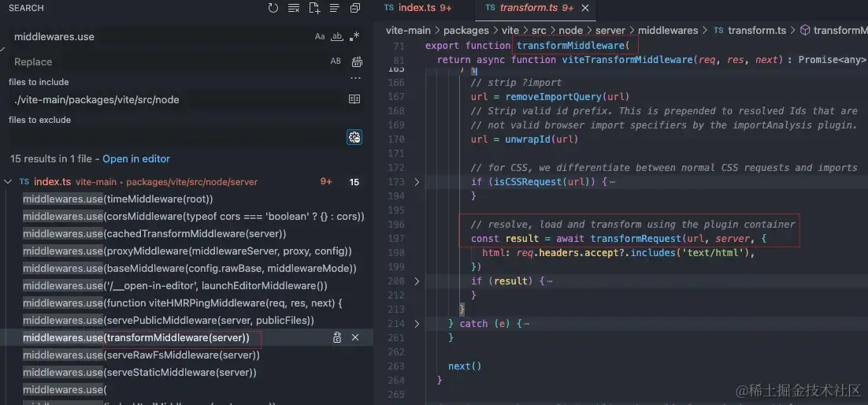Open the 'Open in editor' link
This screenshot has width=868, height=405.
(136, 159)
